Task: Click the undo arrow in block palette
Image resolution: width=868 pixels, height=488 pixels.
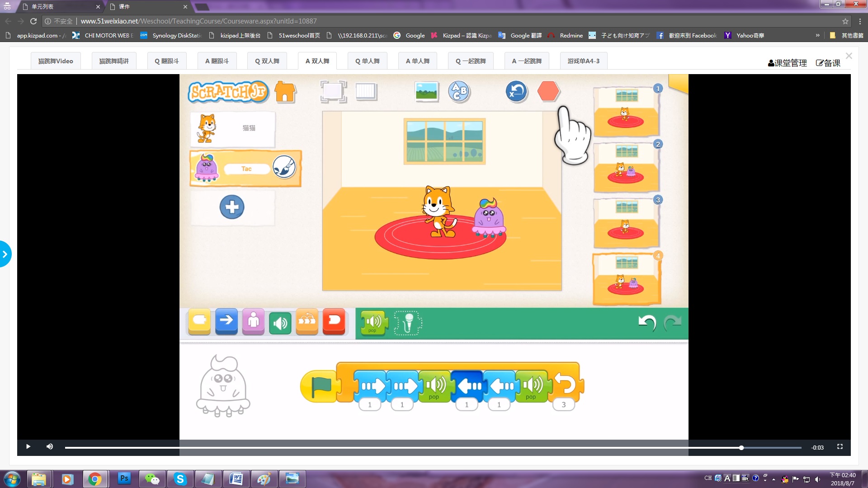Action: [647, 323]
